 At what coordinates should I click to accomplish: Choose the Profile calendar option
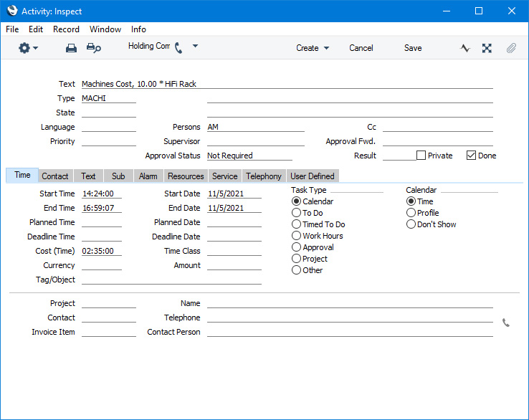(x=411, y=213)
